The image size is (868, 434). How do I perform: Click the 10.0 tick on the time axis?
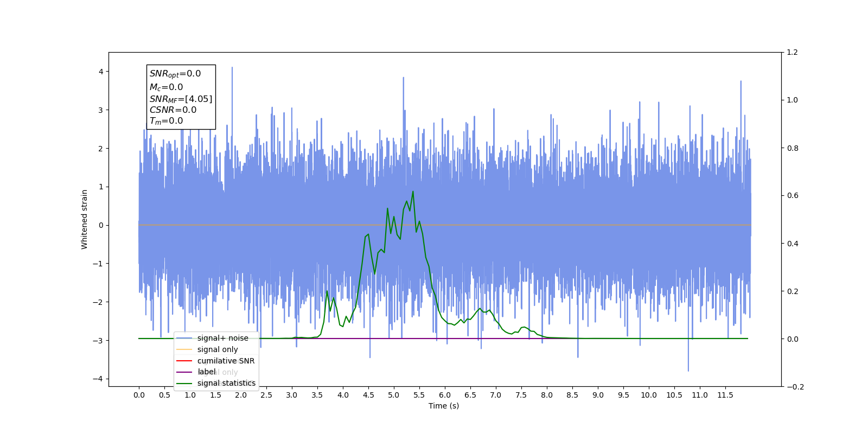(x=649, y=395)
